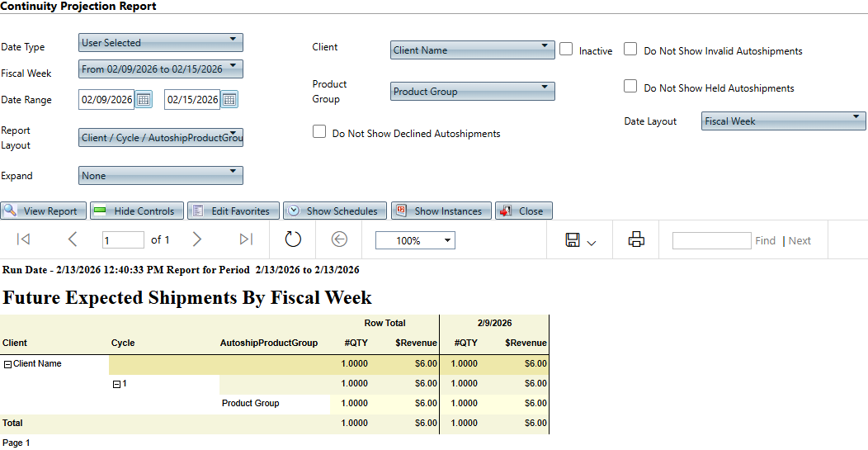Enable the Inactive client checkbox
Image resolution: width=868 pixels, height=450 pixels.
pyautogui.click(x=566, y=50)
